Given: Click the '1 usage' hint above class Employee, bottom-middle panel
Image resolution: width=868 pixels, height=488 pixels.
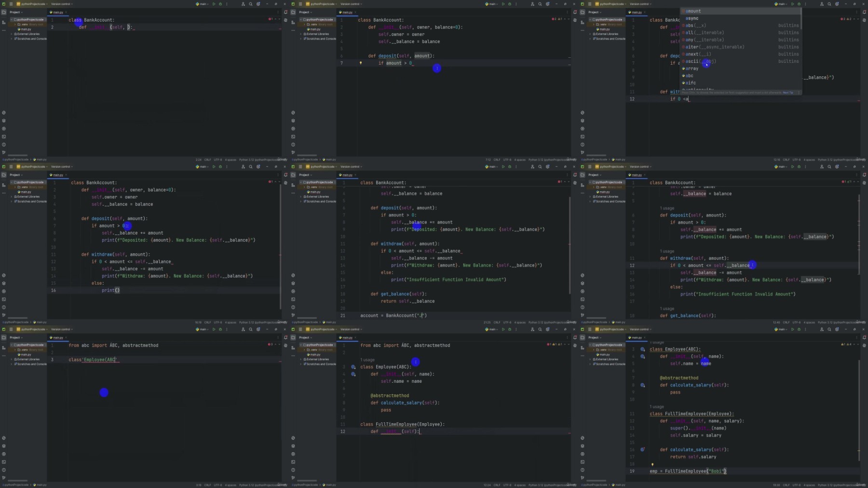Looking at the screenshot, I should [x=367, y=360].
